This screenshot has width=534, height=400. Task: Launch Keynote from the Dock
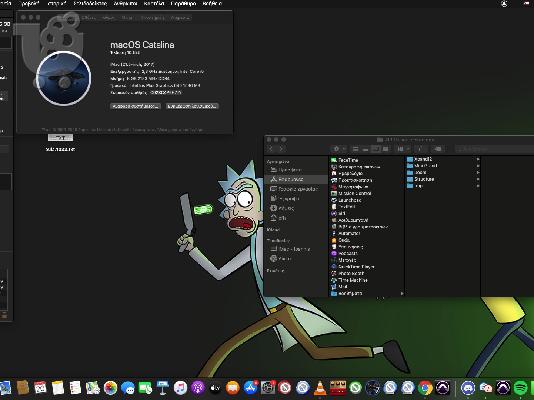(x=163, y=388)
